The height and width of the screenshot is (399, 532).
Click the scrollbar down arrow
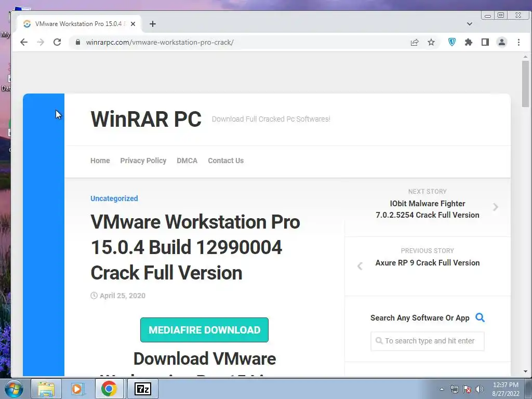(525, 371)
